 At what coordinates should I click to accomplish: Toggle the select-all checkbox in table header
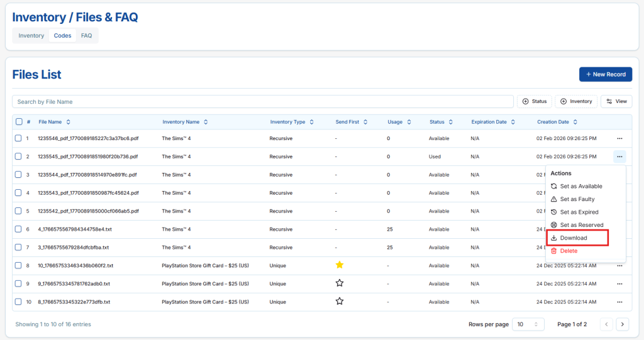point(19,122)
